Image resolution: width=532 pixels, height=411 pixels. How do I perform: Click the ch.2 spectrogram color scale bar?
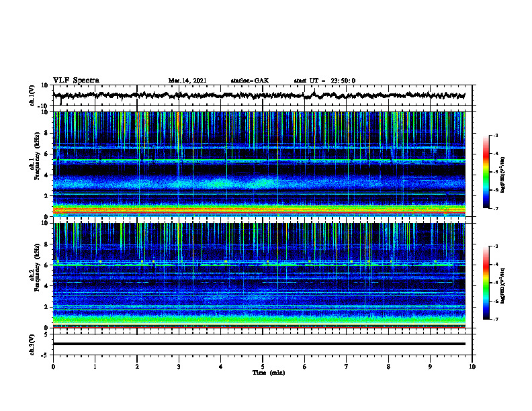click(486, 283)
